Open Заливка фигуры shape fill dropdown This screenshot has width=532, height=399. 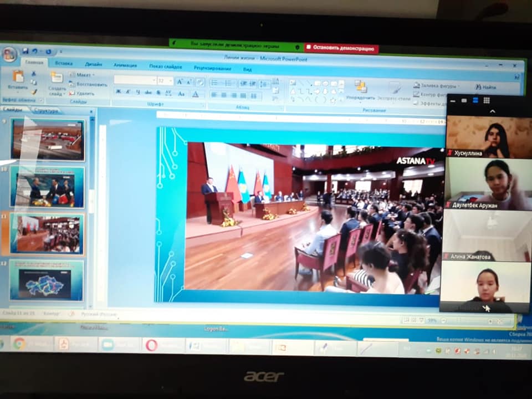[436, 86]
